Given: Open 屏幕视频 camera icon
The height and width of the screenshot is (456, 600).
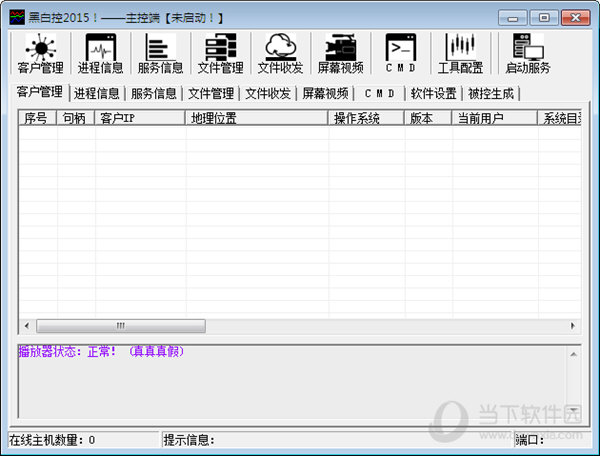Looking at the screenshot, I should [340, 53].
